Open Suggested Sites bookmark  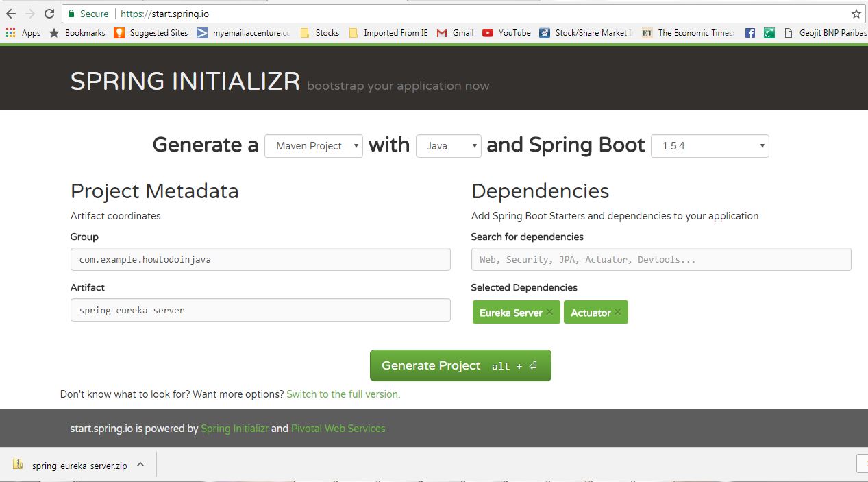pos(151,33)
